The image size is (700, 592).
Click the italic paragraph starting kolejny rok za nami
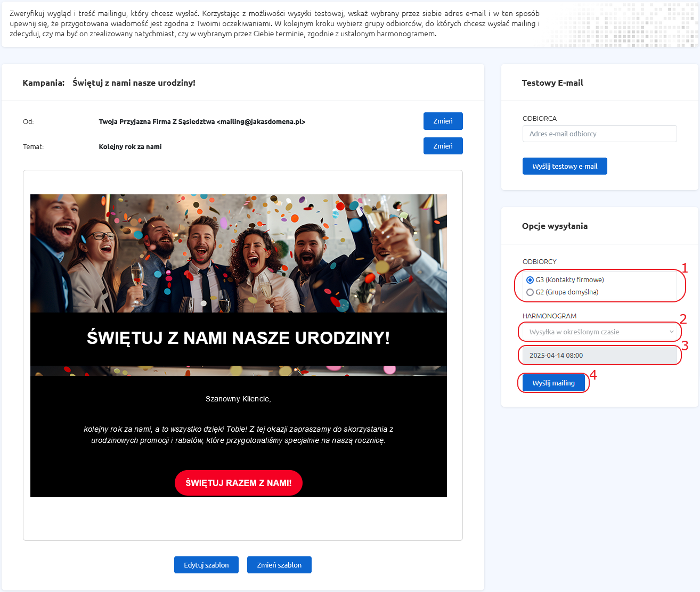click(238, 434)
